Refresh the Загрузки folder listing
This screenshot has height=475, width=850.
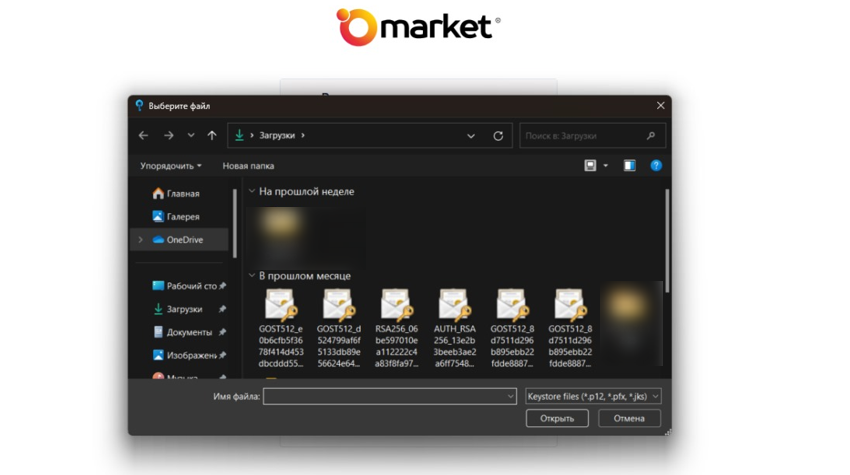coord(498,136)
